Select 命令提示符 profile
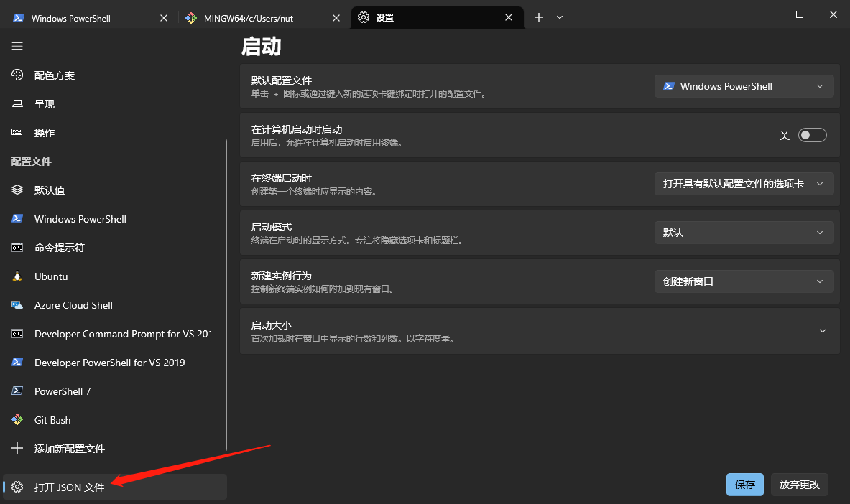 click(114, 248)
